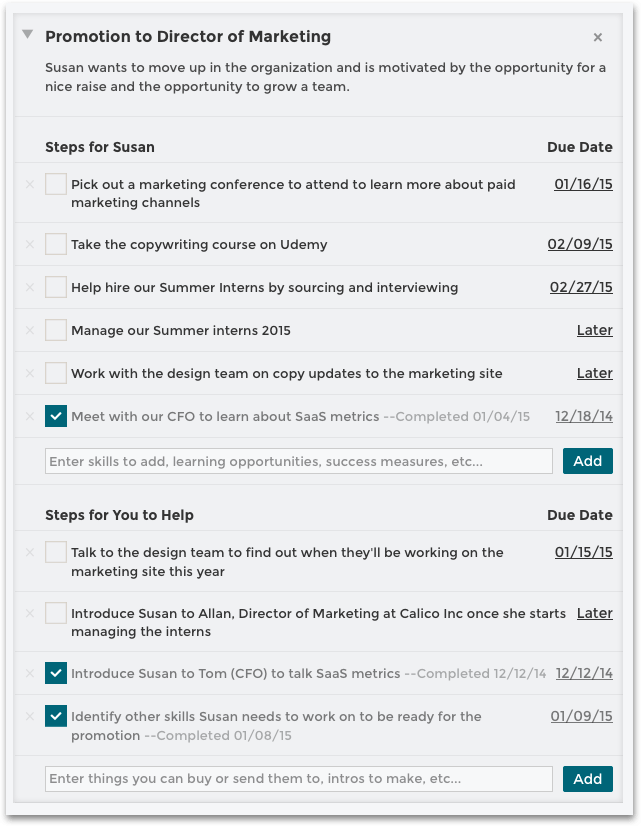This screenshot has height=826, width=641.
Task: Select the 12/18/14 due date
Action: click(x=584, y=416)
